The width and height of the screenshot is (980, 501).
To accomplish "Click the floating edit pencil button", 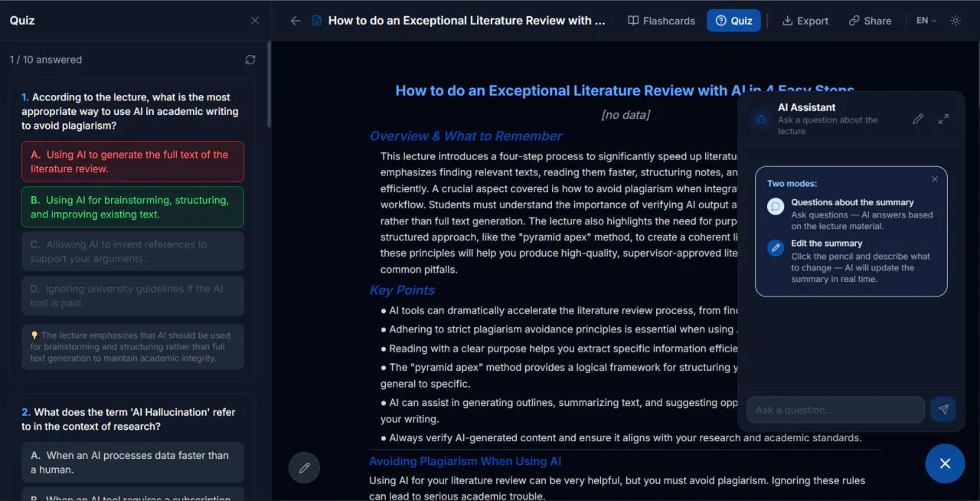I will coord(304,467).
